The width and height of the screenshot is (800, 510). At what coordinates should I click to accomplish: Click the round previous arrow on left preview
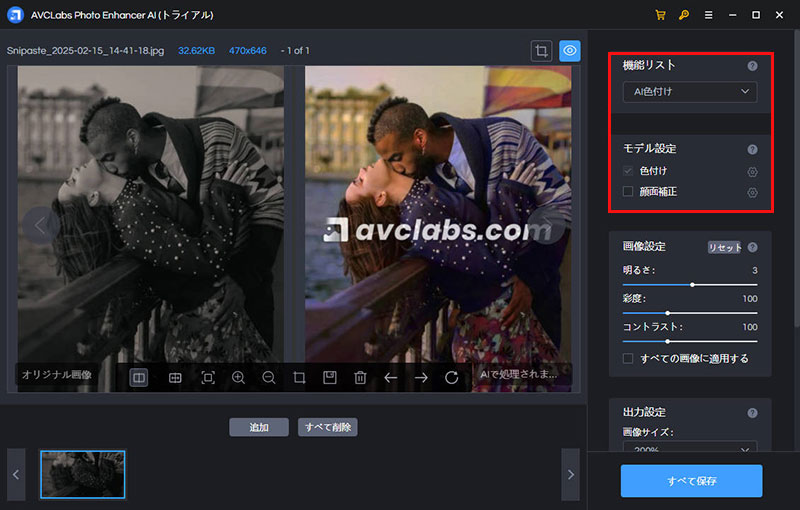point(41,225)
